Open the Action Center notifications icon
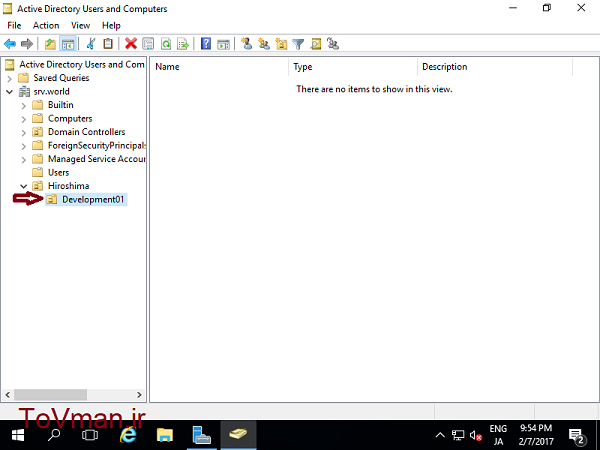This screenshot has width=600, height=450. point(577,435)
